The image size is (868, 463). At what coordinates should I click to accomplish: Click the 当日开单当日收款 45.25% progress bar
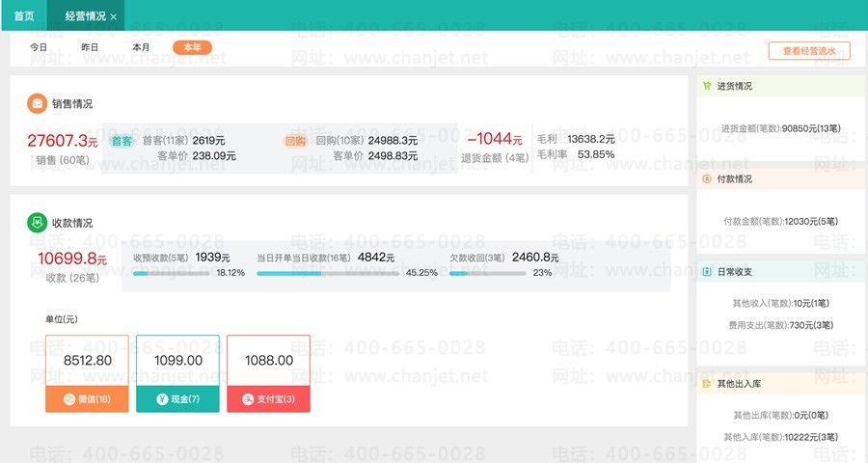click(x=328, y=273)
